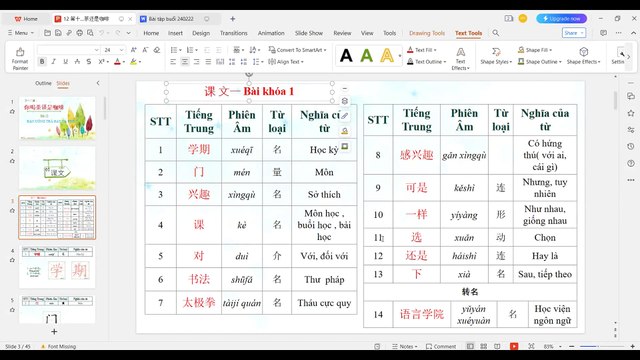Image resolution: width=640 pixels, height=360 pixels.
Task: Switch to Slide Show ribbon tab
Action: click(309, 33)
